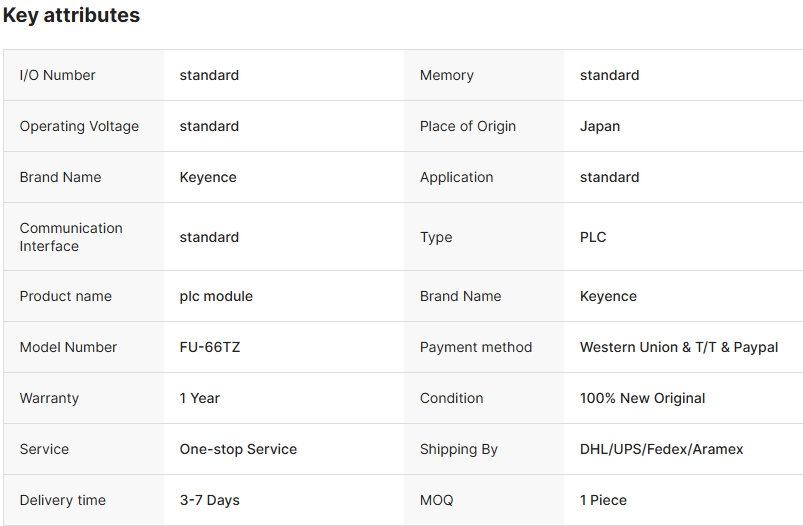The image size is (803, 526).
Task: Select the plc module product name value
Action: (x=216, y=296)
